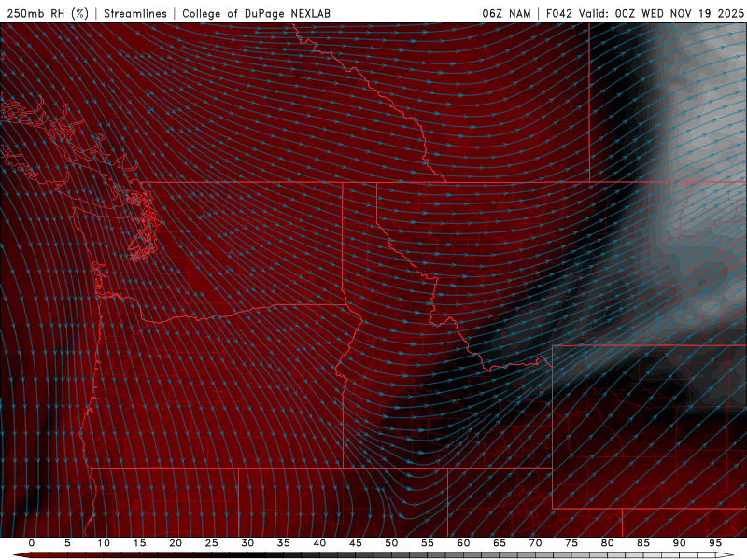Click the colorbar label '25'

tap(212, 543)
